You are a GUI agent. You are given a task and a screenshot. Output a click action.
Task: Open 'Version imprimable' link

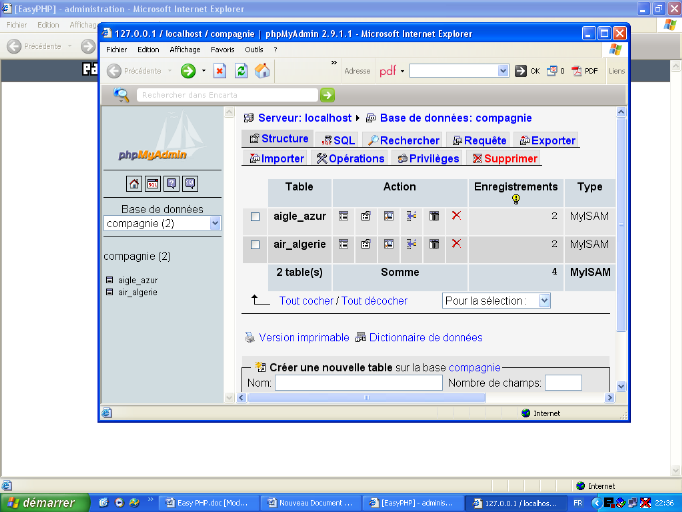pyautogui.click(x=304, y=337)
